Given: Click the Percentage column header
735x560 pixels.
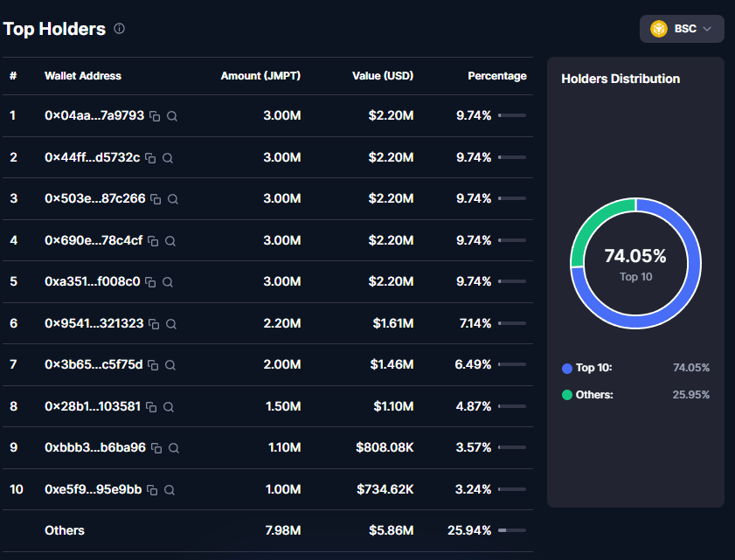Looking at the screenshot, I should pyautogui.click(x=496, y=76).
